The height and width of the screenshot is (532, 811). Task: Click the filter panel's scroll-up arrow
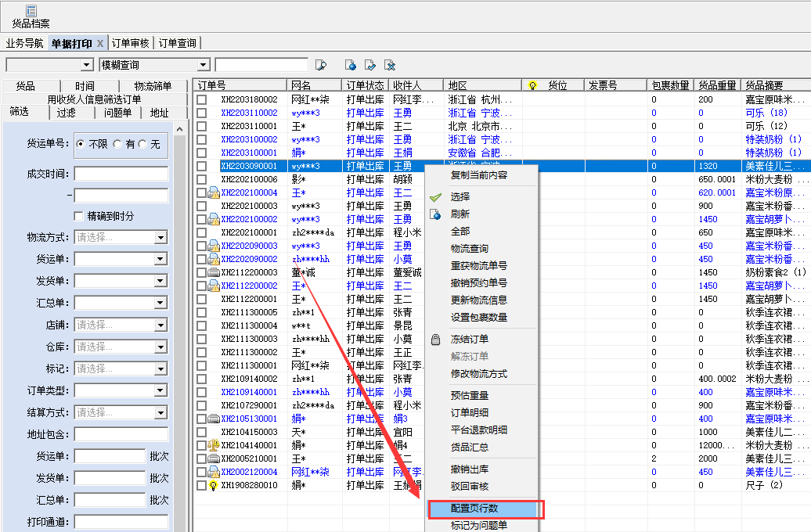click(179, 129)
